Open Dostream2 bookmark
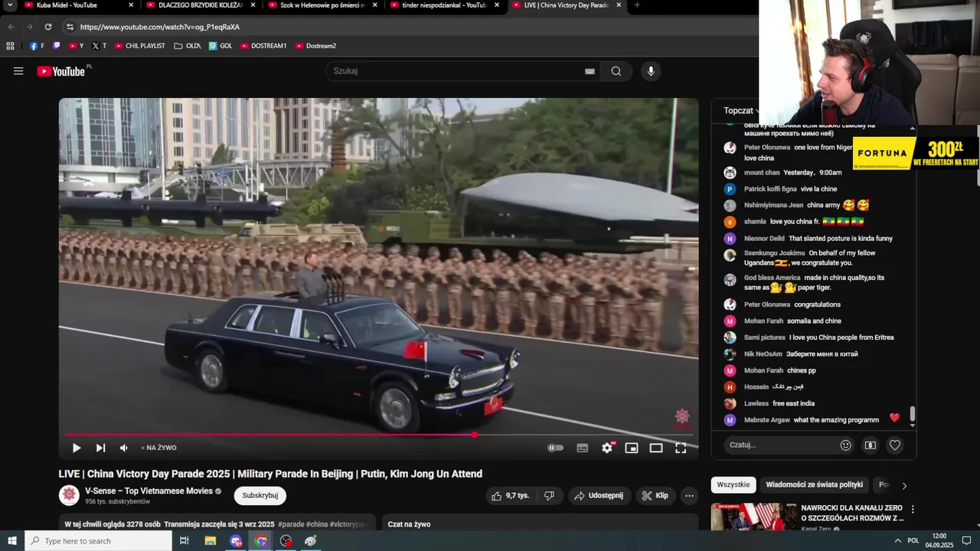The image size is (980, 551). point(315,46)
